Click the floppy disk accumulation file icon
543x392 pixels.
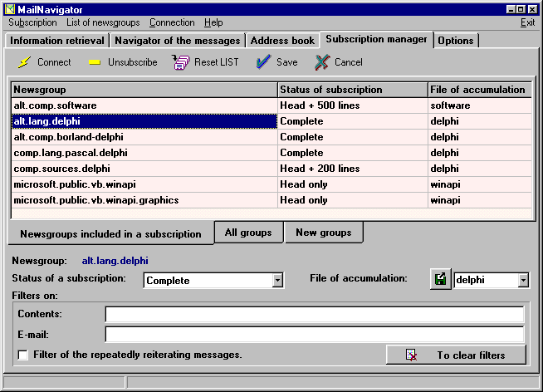pyautogui.click(x=440, y=280)
